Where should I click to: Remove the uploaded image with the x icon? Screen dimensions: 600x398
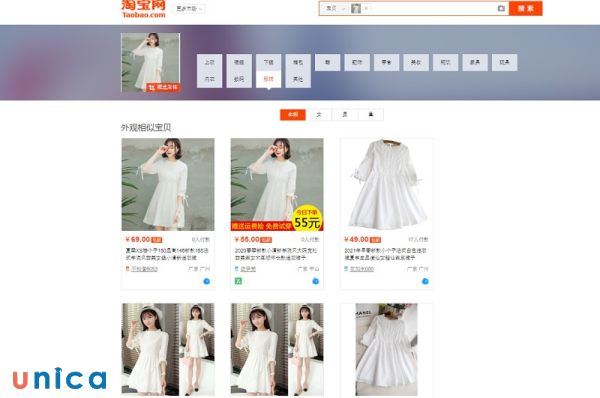pos(366,8)
